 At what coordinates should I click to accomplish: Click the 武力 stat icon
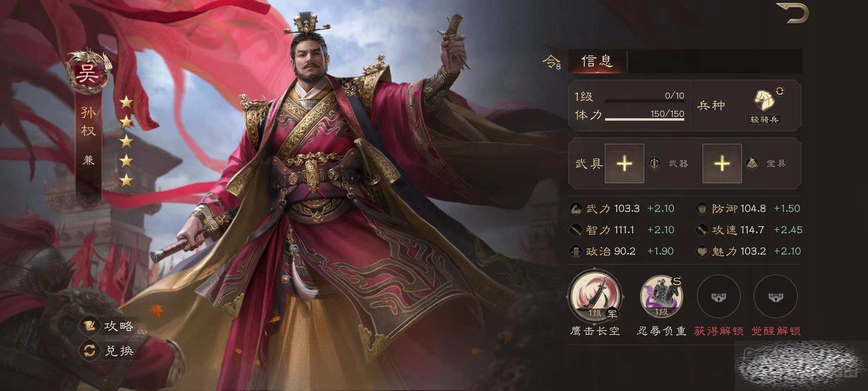575,209
